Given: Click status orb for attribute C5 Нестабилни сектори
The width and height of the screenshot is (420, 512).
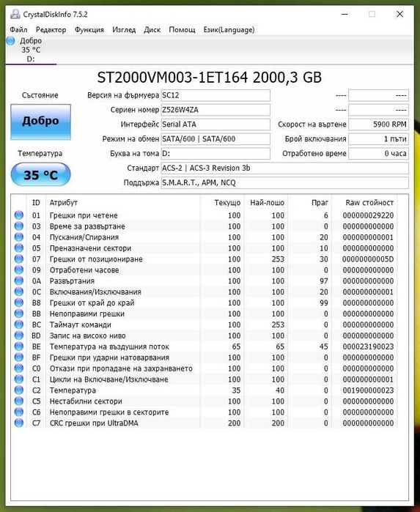Looking at the screenshot, I should click(x=19, y=401).
